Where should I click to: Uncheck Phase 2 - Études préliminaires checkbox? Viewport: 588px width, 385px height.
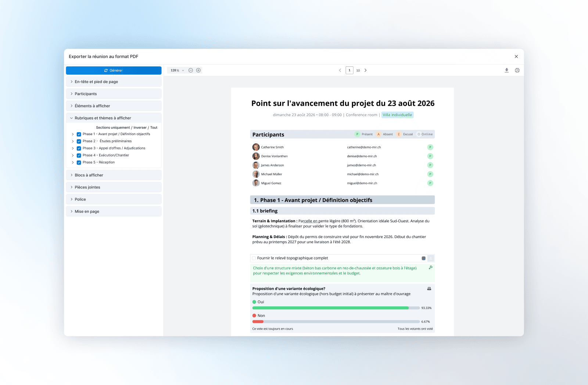[79, 141]
